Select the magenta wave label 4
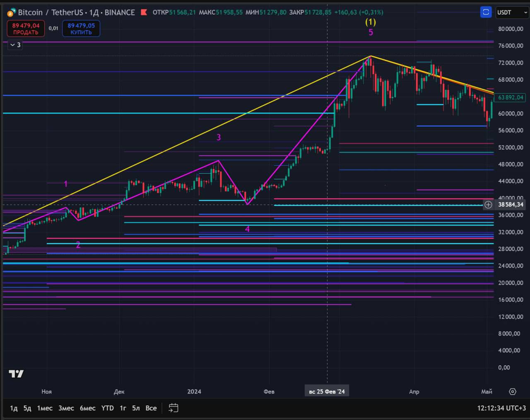 coord(247,229)
